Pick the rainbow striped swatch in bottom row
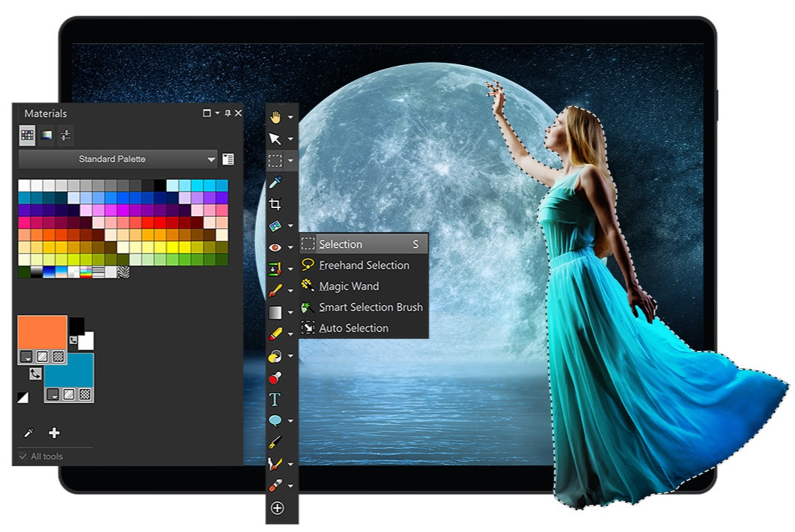This screenshot has height=532, width=795. [86, 272]
